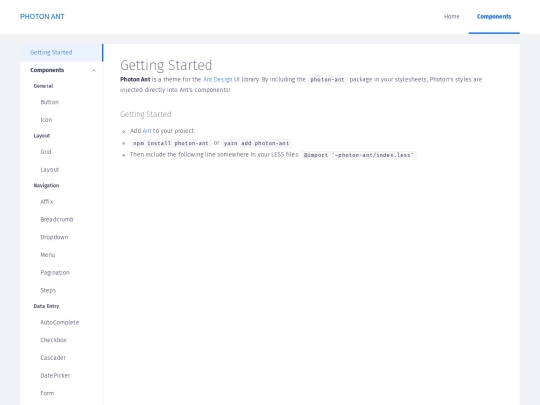Image resolution: width=540 pixels, height=405 pixels.
Task: Click the Layout group label
Action: pyautogui.click(x=42, y=136)
